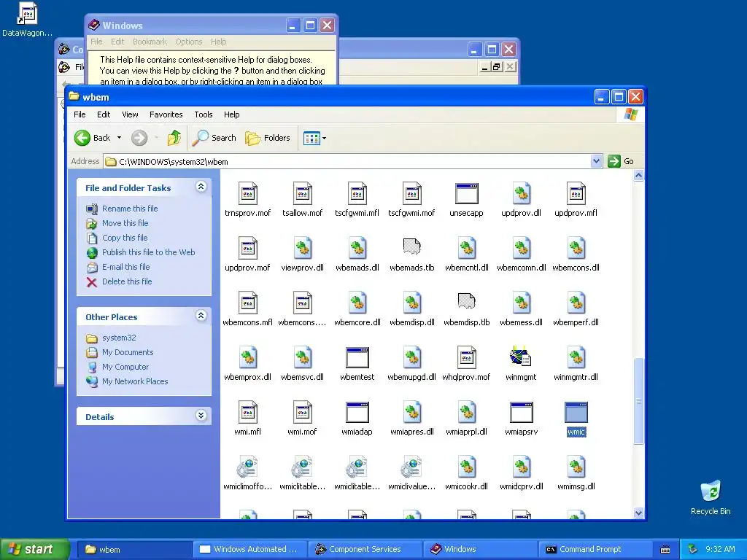This screenshot has height=560, width=747.
Task: Expand the Details panel
Action: click(201, 416)
